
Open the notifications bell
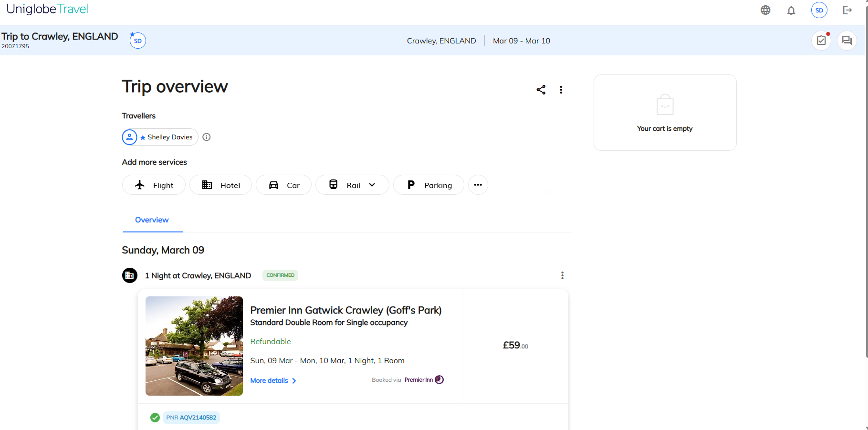point(791,10)
